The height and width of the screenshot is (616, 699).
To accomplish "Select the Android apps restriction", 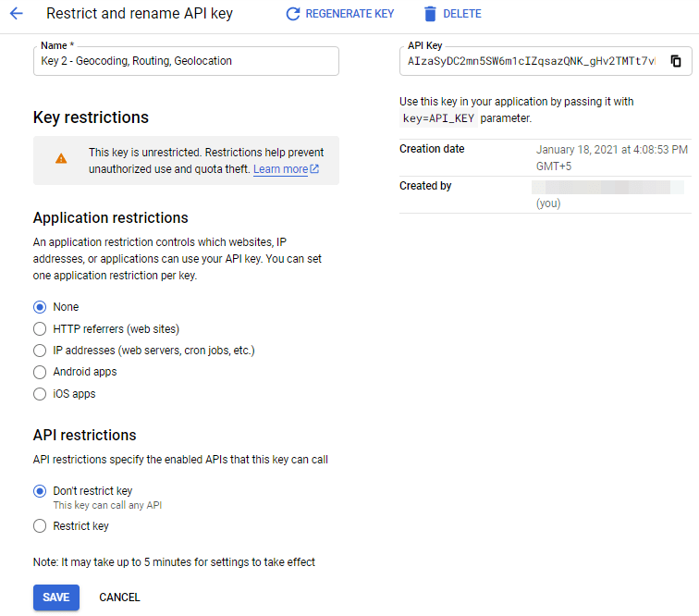I will pos(40,372).
